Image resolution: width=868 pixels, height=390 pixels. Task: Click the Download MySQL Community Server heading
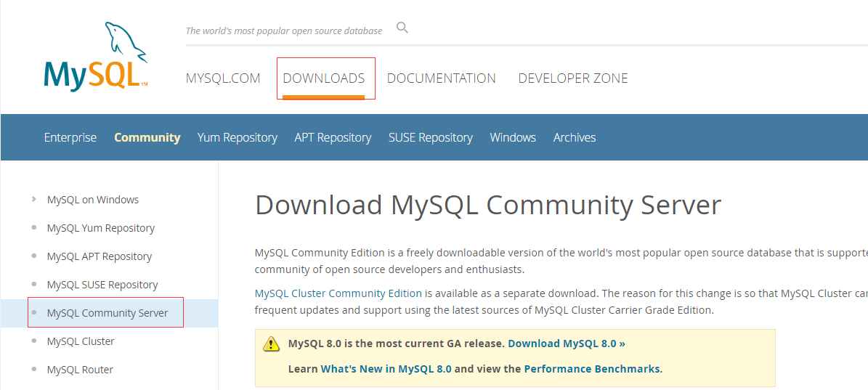click(487, 206)
